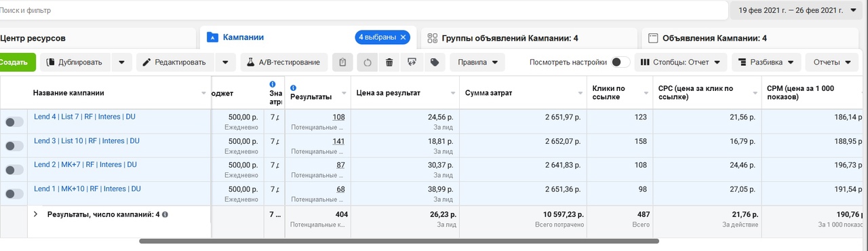Click the 27,05 р. CPC cell
This screenshot has height=251, width=868.
point(707,193)
